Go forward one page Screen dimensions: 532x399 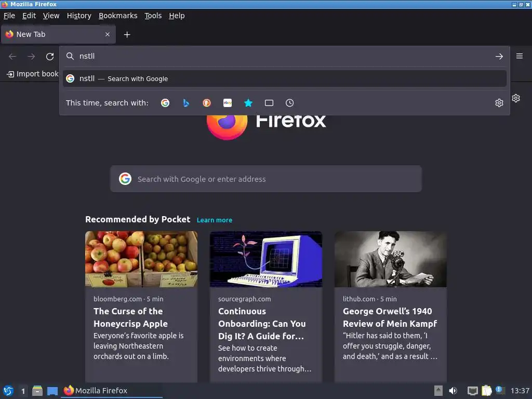click(x=31, y=56)
